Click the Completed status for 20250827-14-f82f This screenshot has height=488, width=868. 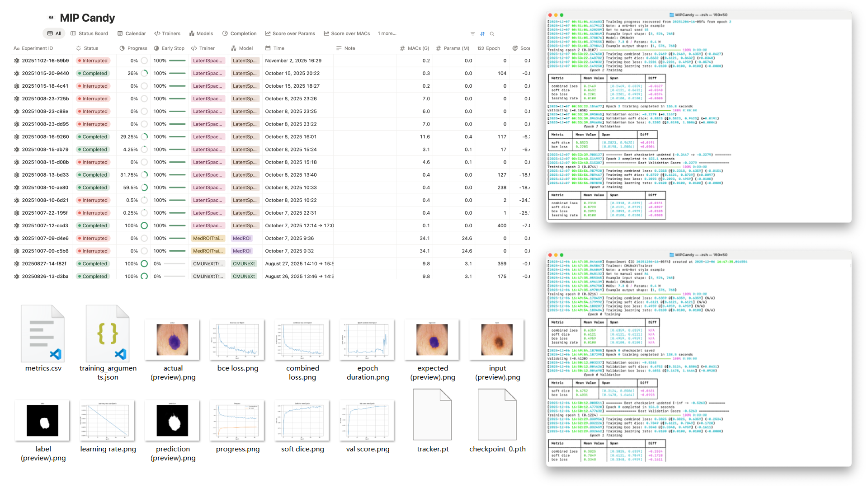(93, 263)
